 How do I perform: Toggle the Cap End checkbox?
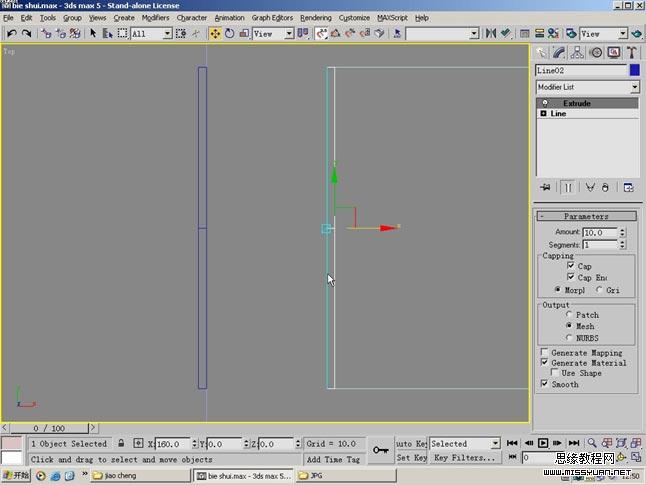click(571, 276)
